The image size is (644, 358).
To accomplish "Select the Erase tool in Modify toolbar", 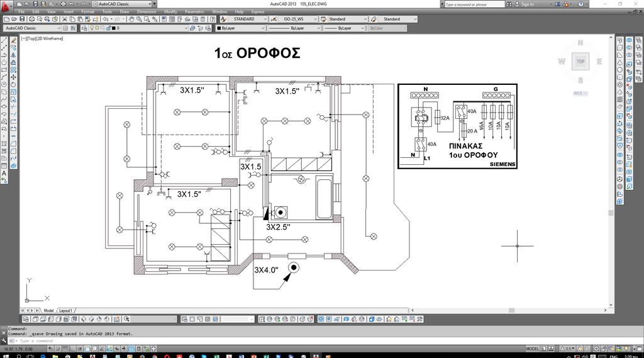I will (x=13, y=40).
